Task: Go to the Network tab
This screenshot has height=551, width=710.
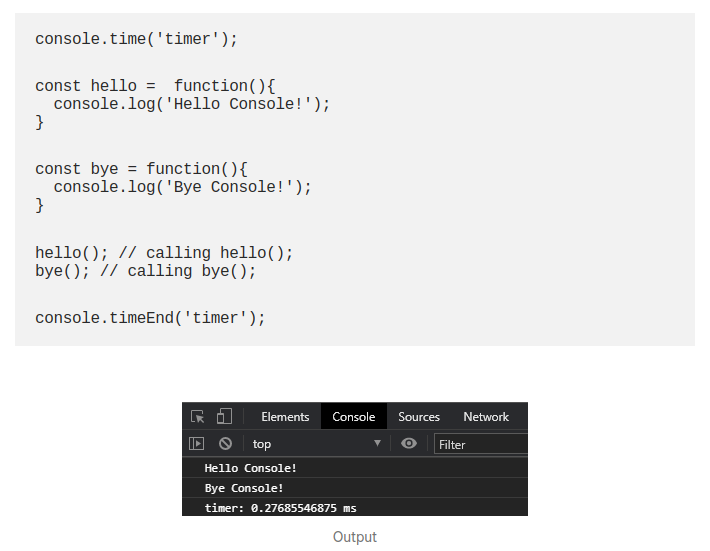Action: [x=486, y=417]
